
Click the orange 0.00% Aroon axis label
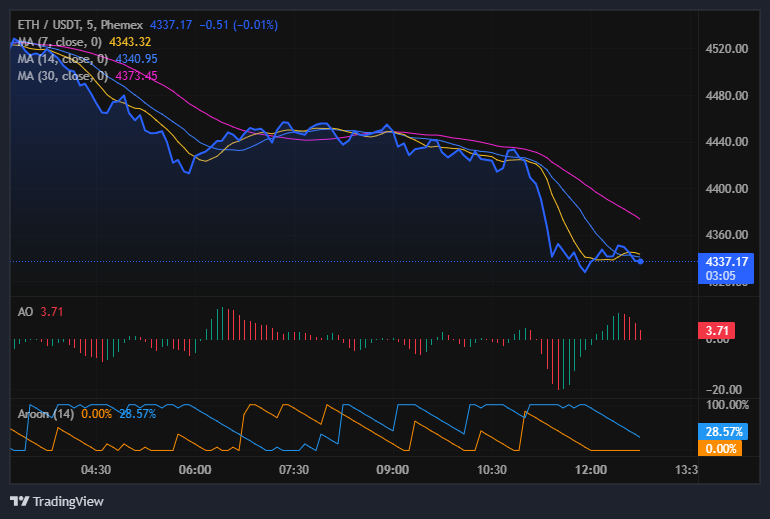720,449
